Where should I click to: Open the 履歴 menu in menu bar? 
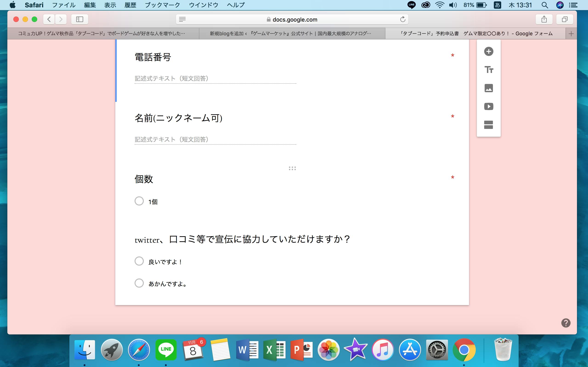[130, 5]
